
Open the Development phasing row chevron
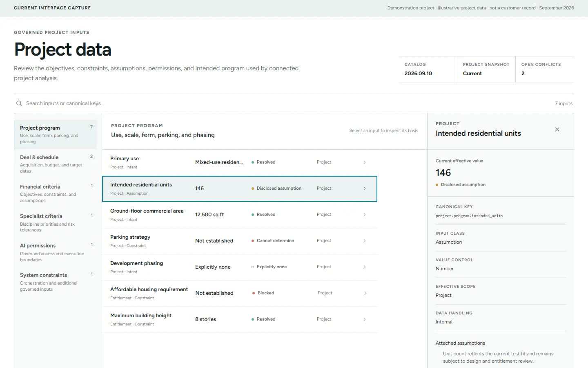365,267
